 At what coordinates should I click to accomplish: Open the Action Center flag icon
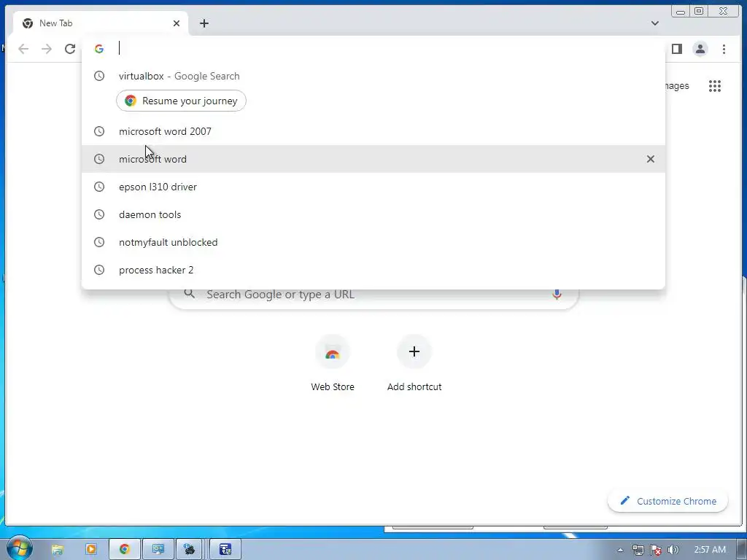[656, 550]
